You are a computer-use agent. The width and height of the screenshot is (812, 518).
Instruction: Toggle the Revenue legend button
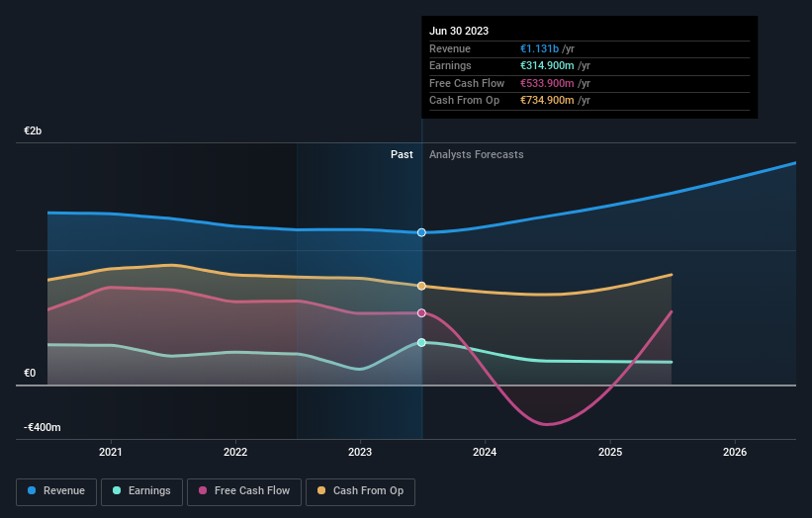coord(56,491)
